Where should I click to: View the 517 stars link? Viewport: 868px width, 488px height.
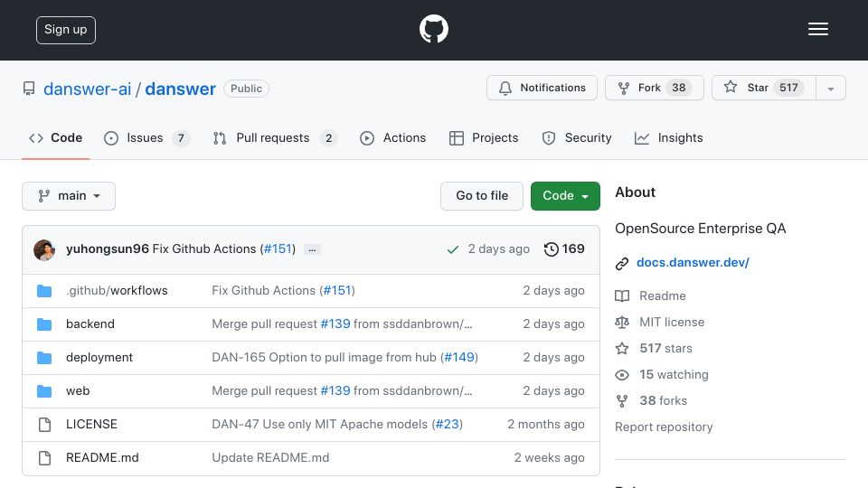pyautogui.click(x=665, y=348)
